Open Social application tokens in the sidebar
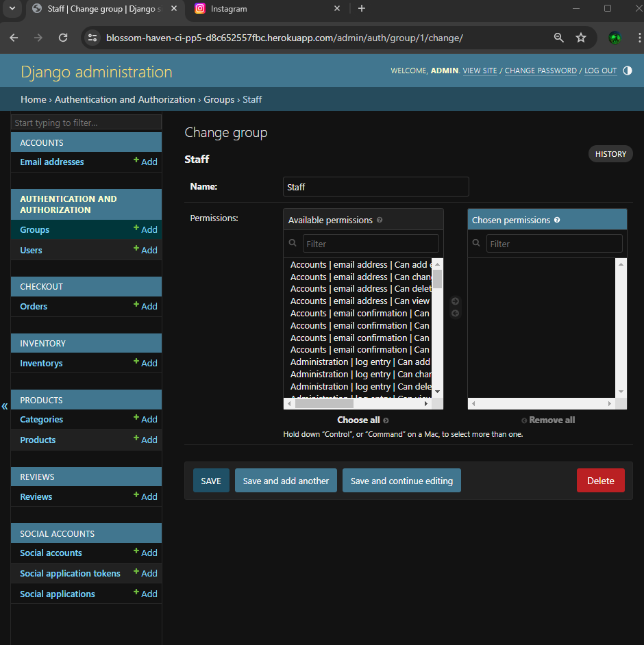The height and width of the screenshot is (645, 644). [x=70, y=573]
